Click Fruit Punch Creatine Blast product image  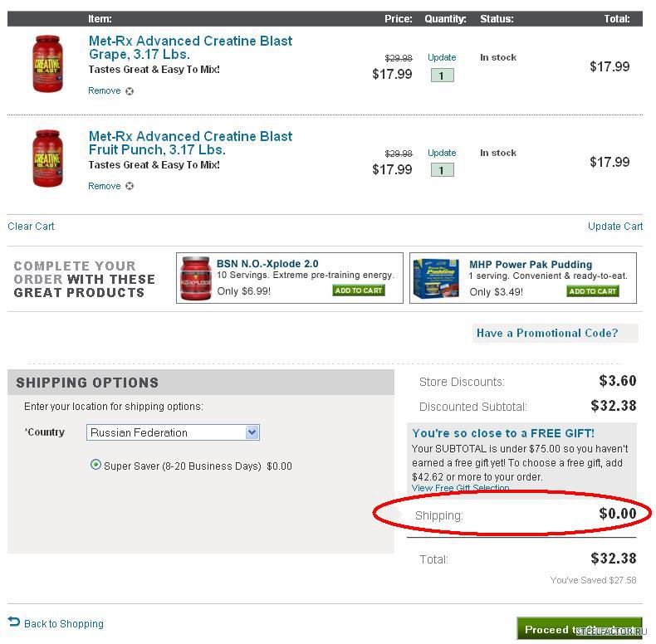[x=47, y=159]
